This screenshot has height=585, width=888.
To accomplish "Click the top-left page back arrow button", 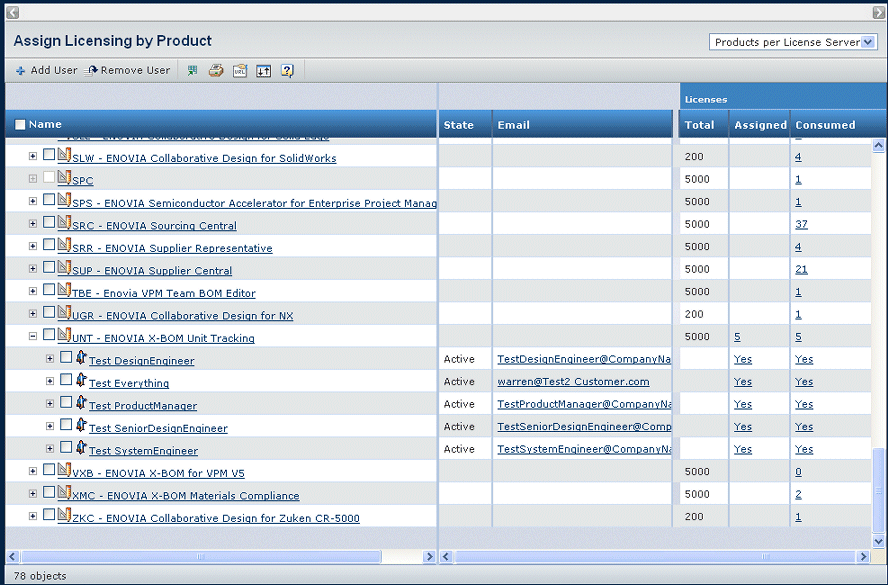I will click(x=12, y=12).
